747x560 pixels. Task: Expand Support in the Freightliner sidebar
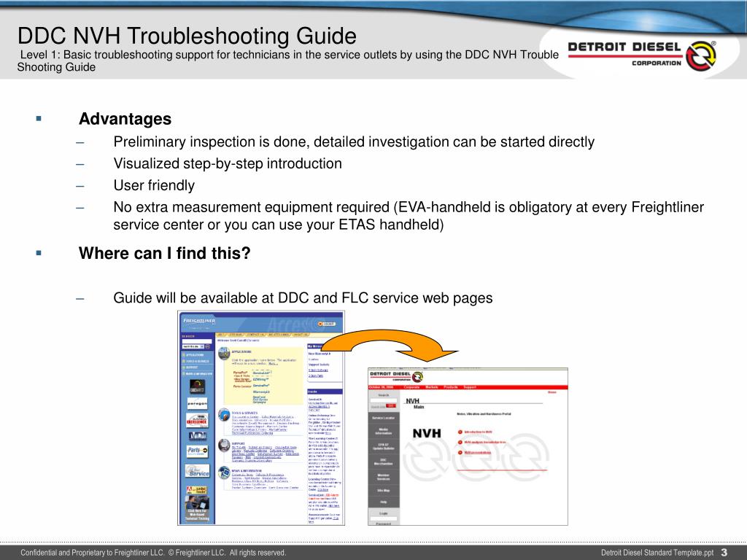pos(190,367)
